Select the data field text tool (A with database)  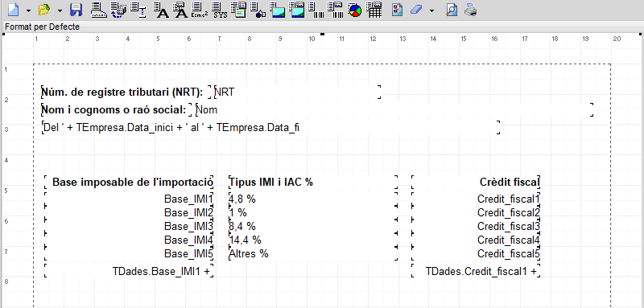coord(180,10)
